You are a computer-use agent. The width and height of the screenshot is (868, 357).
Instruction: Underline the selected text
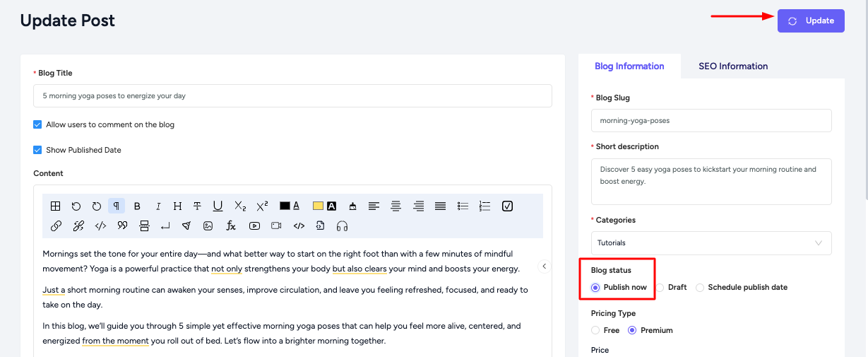[218, 206]
